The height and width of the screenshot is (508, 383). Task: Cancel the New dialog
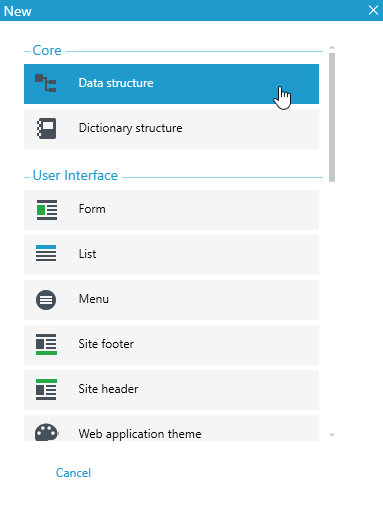coord(73,473)
